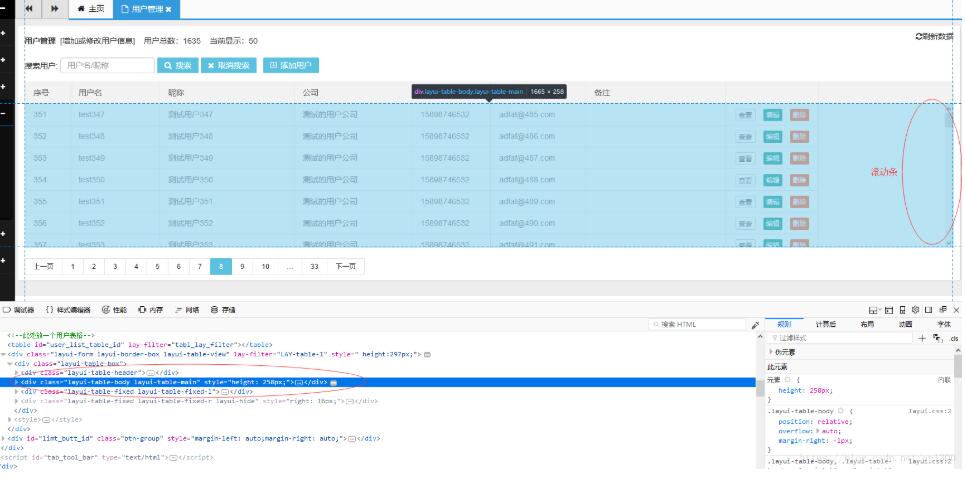Click the forward tabs right arrow icon
The image size is (965, 488).
click(55, 9)
